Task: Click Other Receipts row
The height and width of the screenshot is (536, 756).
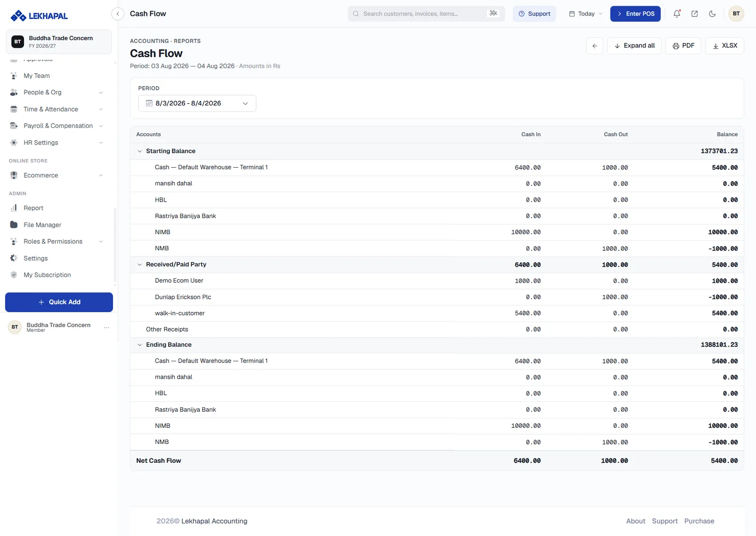Action: click(x=437, y=329)
